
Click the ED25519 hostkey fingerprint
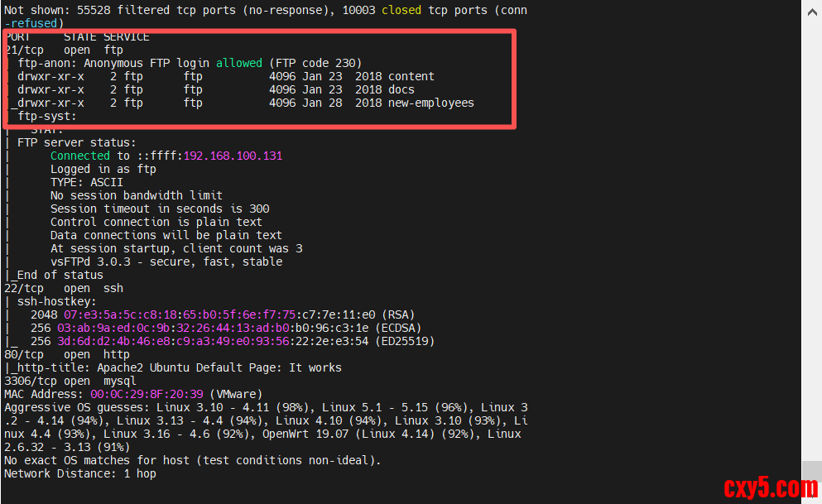click(213, 341)
